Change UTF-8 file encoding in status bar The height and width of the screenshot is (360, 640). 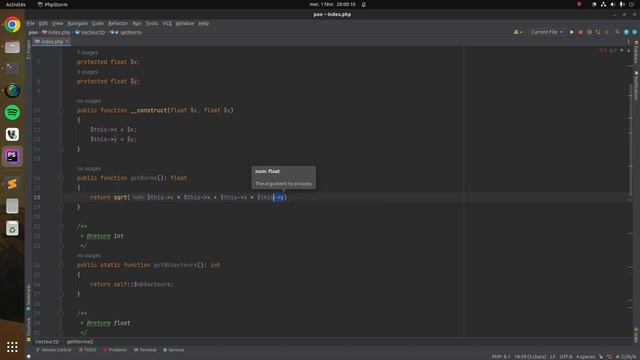[566, 357]
